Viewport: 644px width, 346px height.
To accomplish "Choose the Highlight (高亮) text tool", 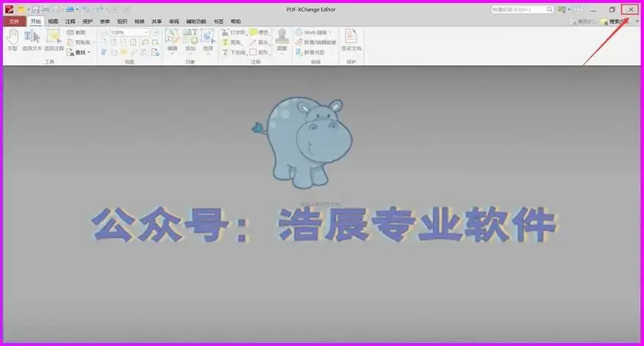I will pyautogui.click(x=232, y=42).
